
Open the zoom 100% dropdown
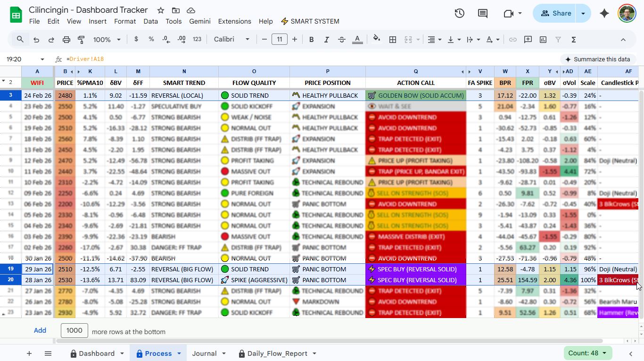(107, 40)
